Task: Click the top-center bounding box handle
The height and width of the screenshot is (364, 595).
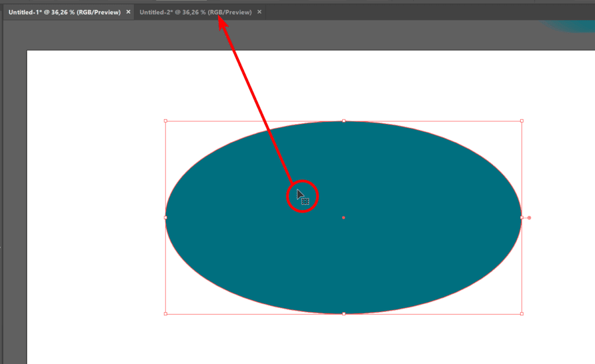Action: click(344, 121)
